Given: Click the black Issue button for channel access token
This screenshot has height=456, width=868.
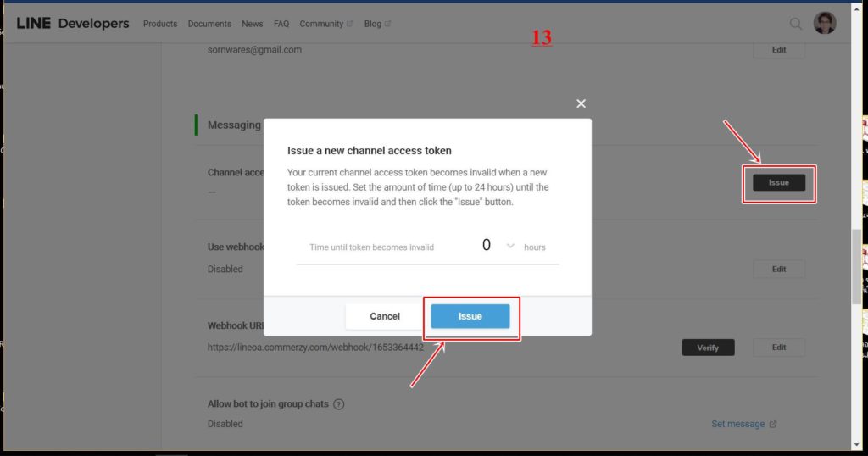Looking at the screenshot, I should tap(778, 183).
